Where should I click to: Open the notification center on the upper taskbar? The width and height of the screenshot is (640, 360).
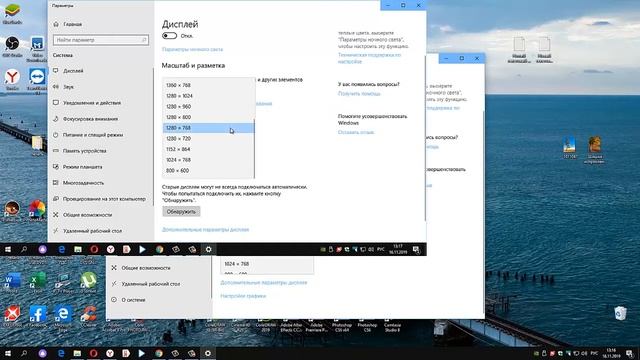tap(417, 249)
